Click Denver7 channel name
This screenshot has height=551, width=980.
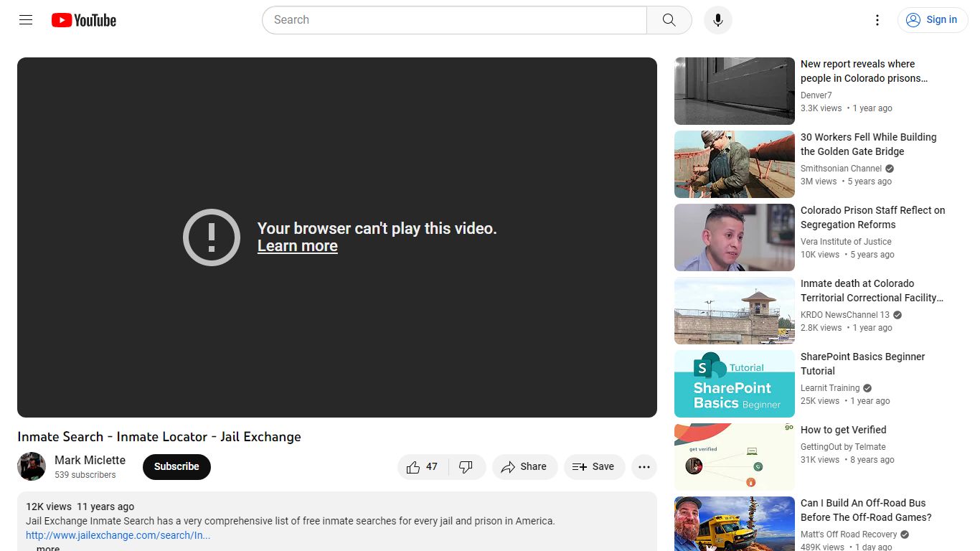[x=816, y=95]
